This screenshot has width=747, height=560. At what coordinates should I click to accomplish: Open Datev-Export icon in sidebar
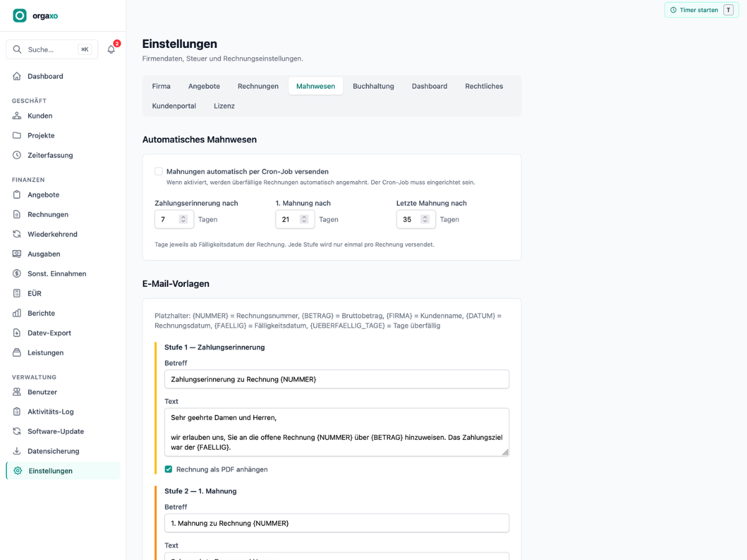pos(17,333)
